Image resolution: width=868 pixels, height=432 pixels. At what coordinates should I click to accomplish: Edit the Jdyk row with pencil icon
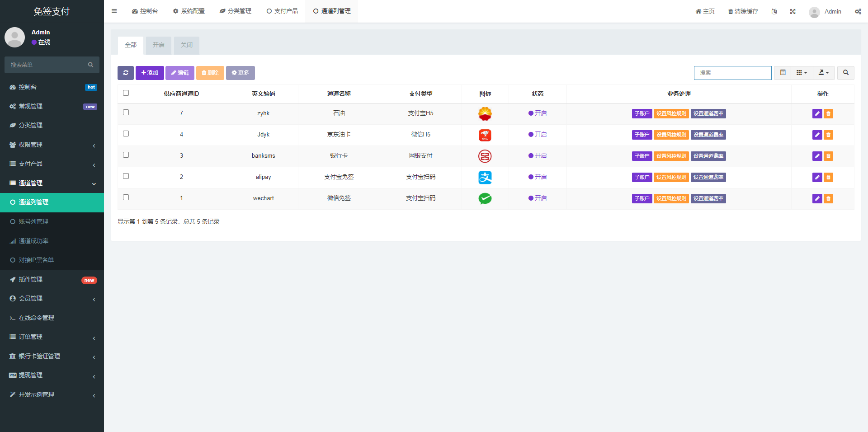(817, 135)
